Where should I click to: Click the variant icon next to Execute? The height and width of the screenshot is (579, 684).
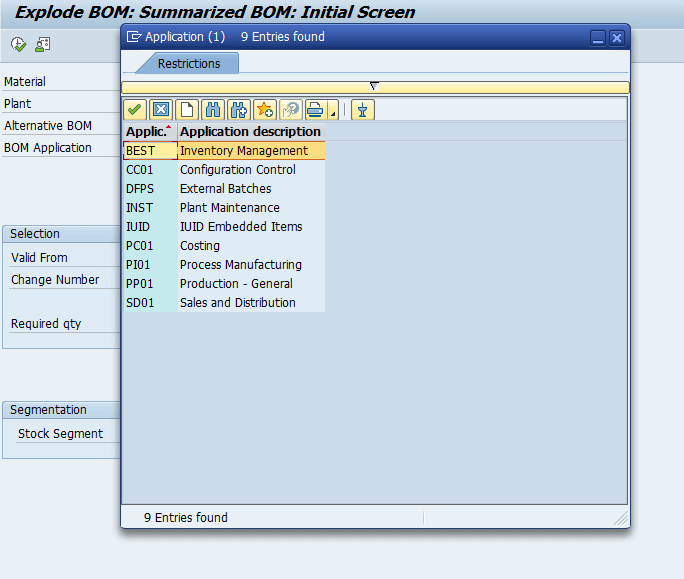(43, 45)
